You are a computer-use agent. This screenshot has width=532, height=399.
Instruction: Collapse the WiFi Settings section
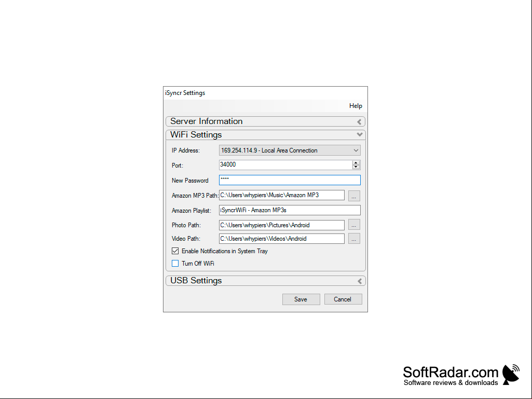pyautogui.click(x=360, y=135)
